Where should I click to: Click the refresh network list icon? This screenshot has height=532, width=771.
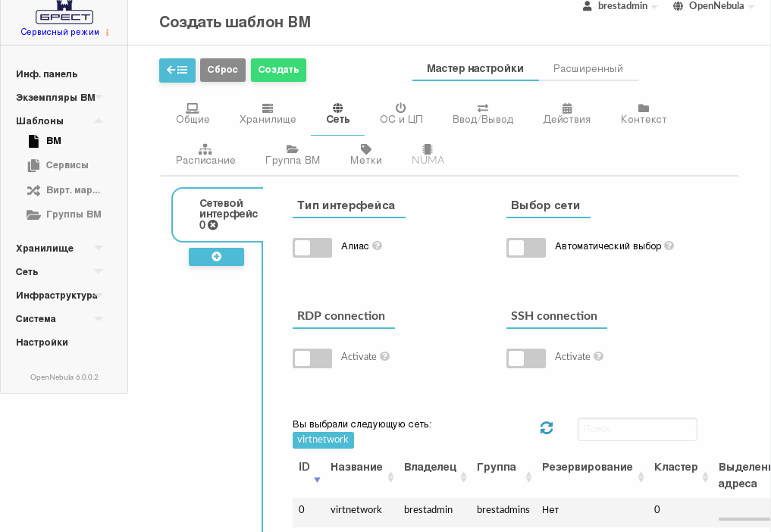tap(547, 428)
